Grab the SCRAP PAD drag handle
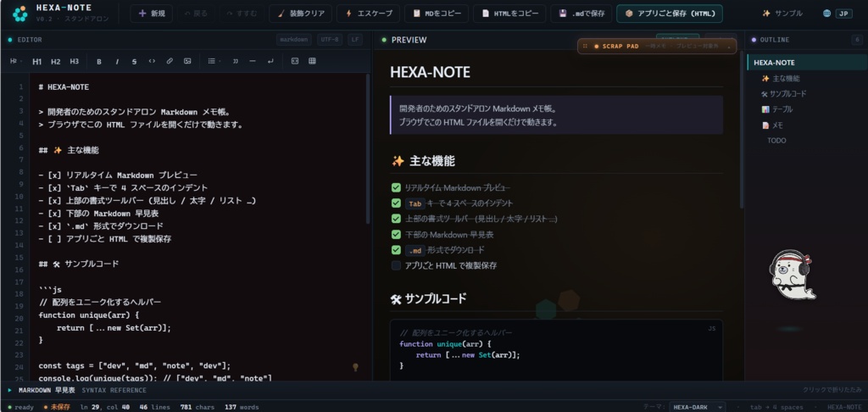 (x=585, y=47)
